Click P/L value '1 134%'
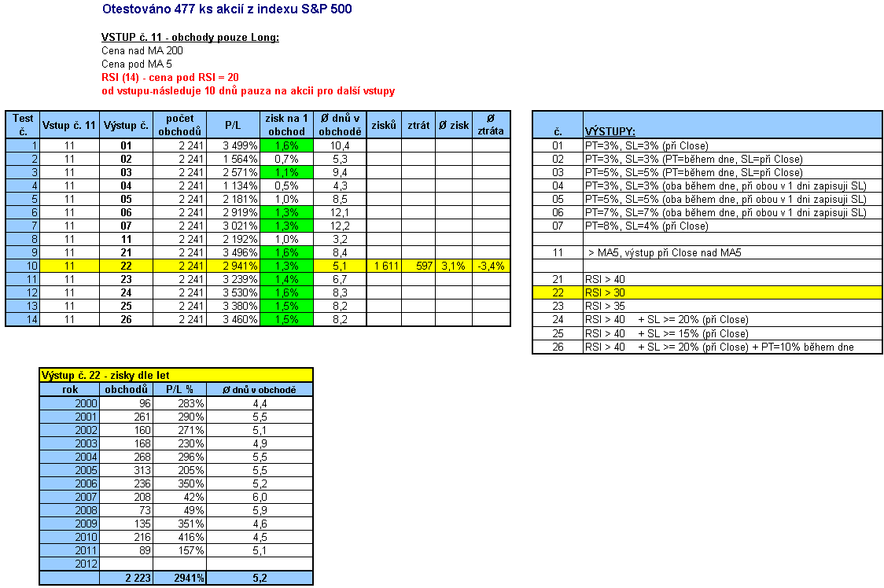The image size is (884, 588). point(233,186)
